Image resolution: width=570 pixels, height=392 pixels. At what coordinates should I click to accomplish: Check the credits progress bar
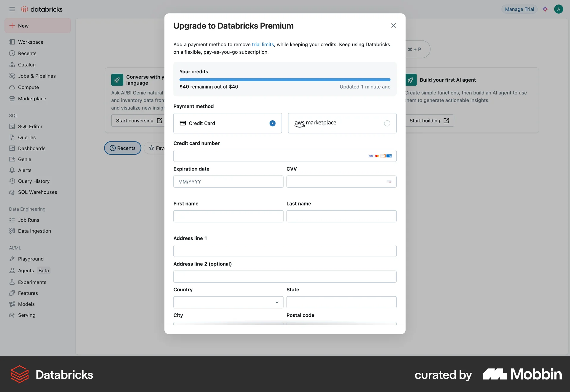(x=285, y=80)
